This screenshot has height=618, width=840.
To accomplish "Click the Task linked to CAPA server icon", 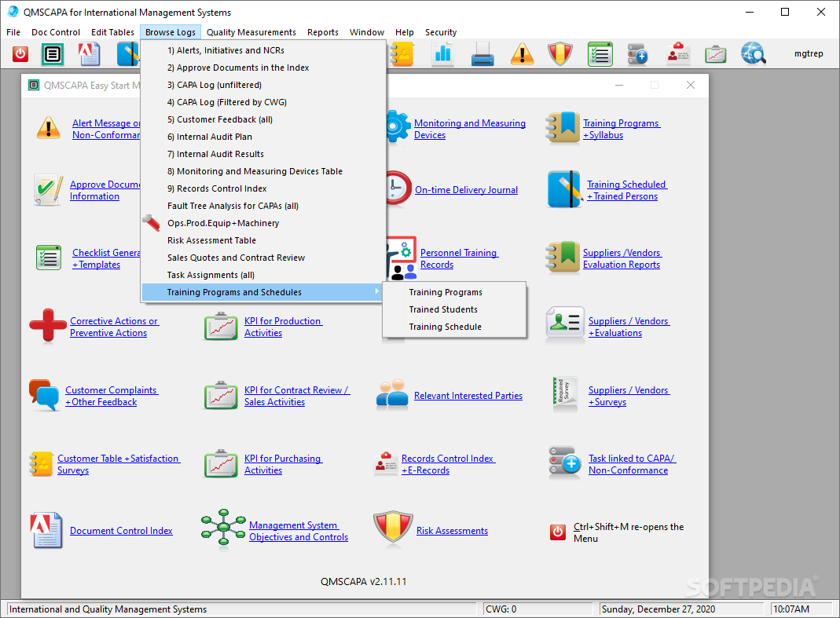I will tap(565, 463).
